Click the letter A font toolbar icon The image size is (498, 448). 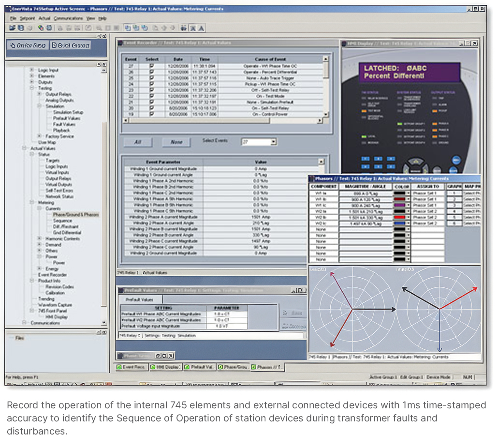[x=201, y=28]
